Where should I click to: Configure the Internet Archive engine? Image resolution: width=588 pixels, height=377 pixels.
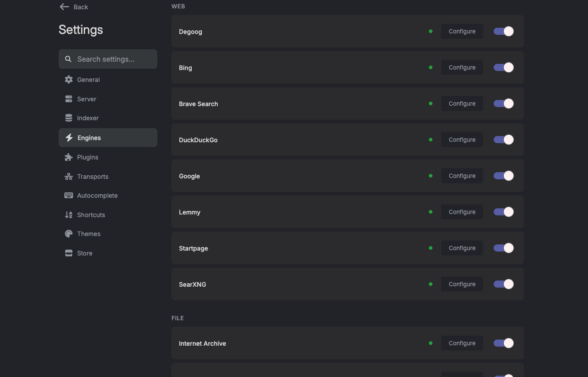pyautogui.click(x=462, y=343)
